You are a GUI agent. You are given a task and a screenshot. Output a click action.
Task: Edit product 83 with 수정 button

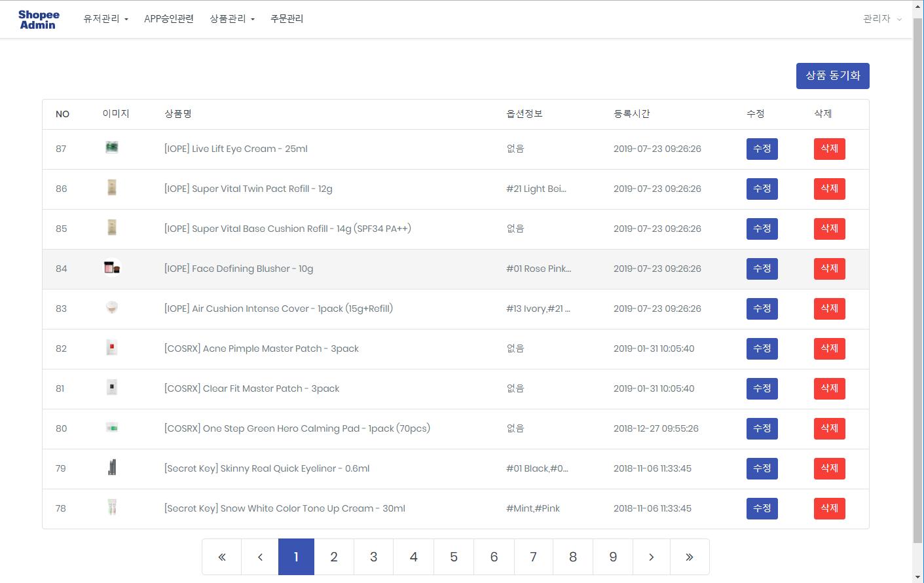pyautogui.click(x=762, y=309)
